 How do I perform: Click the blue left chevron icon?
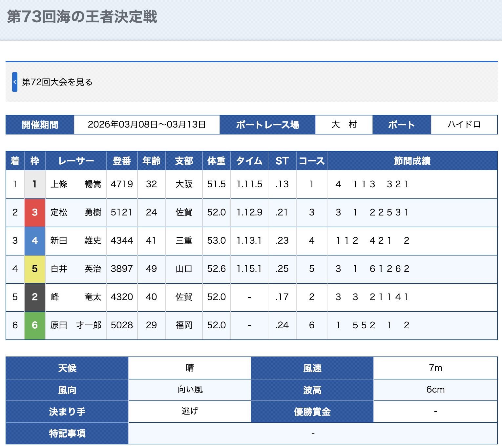15,82
